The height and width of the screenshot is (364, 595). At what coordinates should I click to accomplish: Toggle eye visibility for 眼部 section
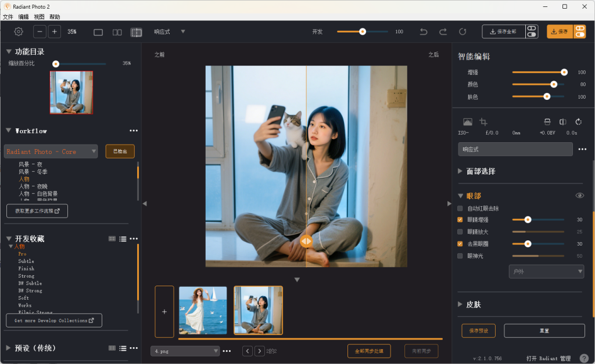click(579, 196)
